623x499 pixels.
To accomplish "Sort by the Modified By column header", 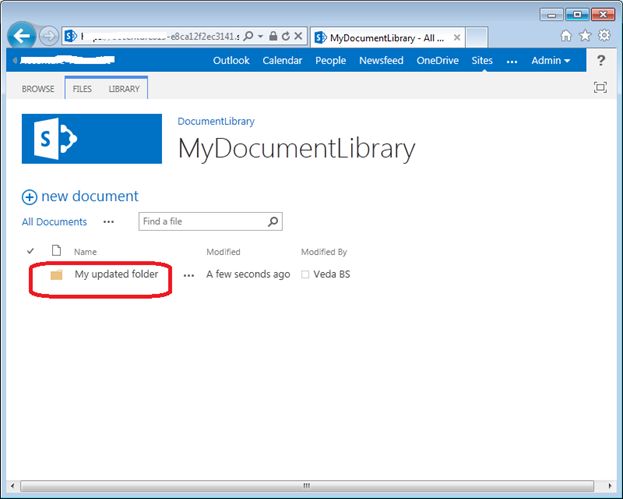I will click(324, 252).
